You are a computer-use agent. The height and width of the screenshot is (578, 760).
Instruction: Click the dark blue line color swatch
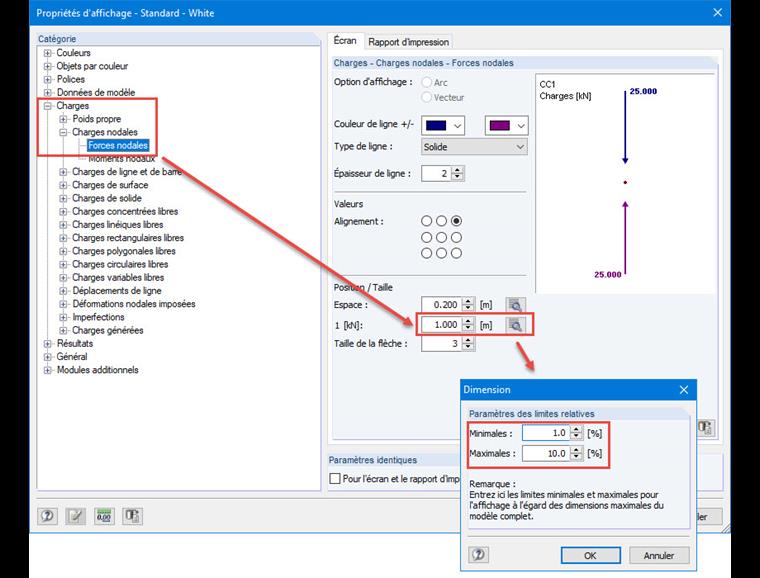click(x=436, y=126)
